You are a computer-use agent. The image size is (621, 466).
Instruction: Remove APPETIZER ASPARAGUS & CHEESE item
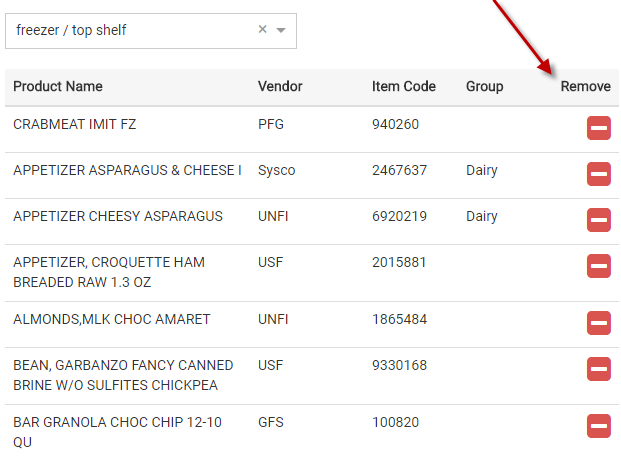tap(598, 174)
